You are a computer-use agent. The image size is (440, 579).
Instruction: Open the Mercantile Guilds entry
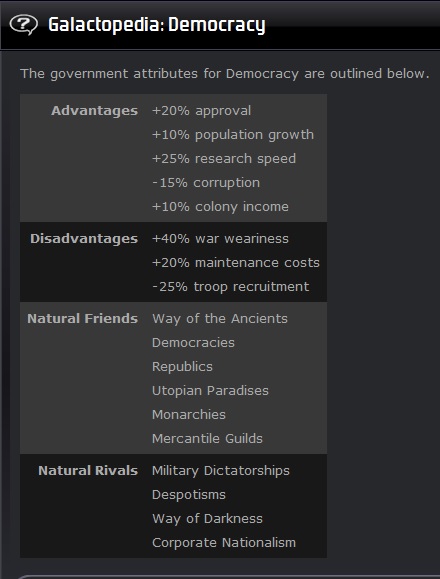point(207,439)
